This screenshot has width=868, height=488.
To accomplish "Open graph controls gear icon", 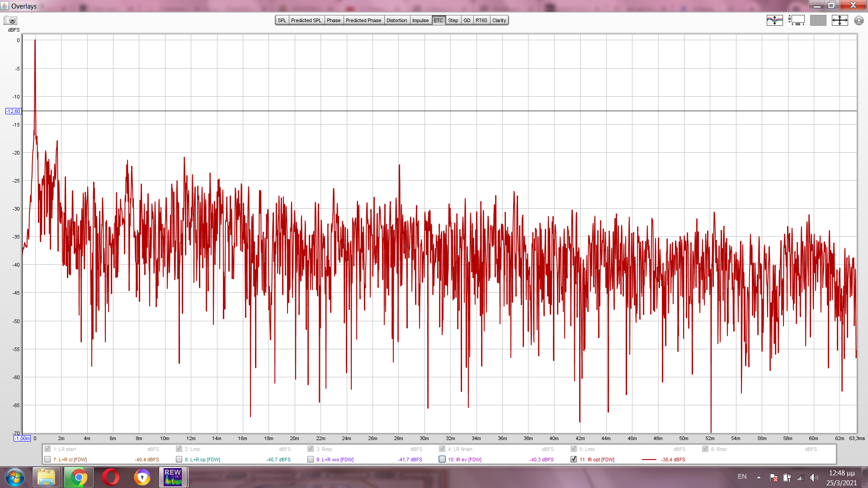I will (x=859, y=20).
